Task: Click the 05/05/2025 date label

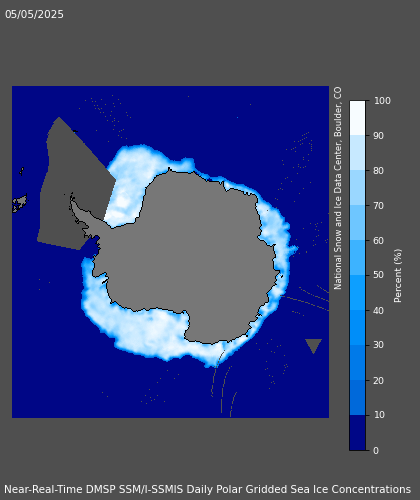Action: pos(34,14)
